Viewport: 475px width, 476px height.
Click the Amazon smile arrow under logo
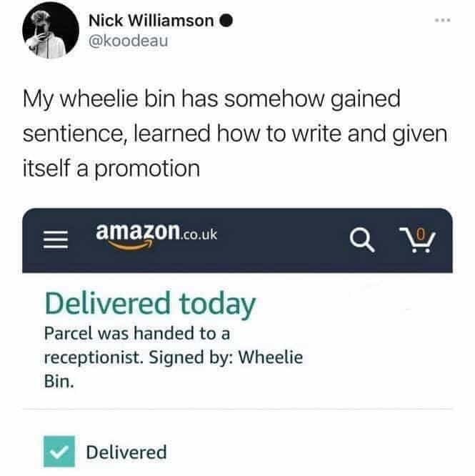pyautogui.click(x=131, y=246)
